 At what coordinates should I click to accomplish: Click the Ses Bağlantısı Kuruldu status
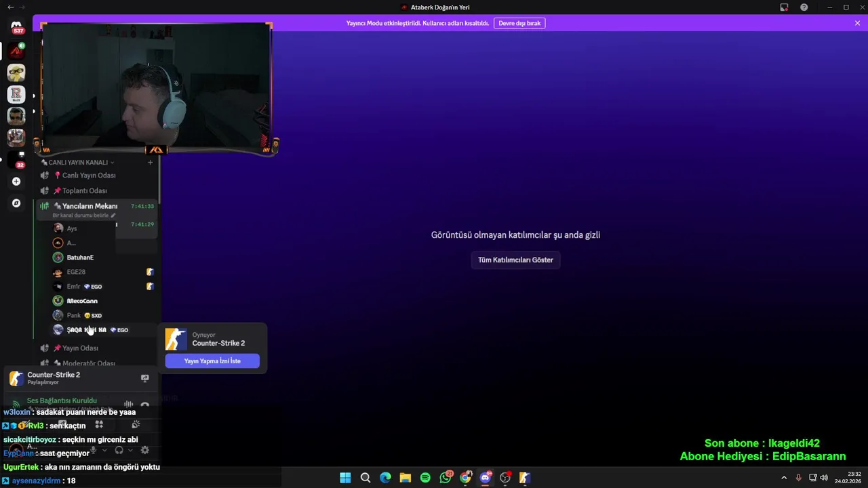tap(62, 401)
